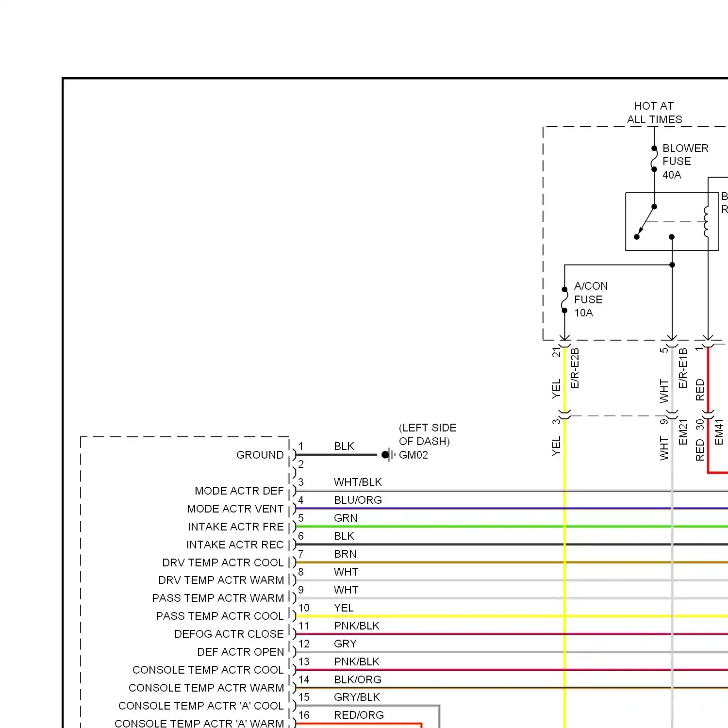Click CONSOLE TEMP ACTR COOL label
728x728 pixels.
click(x=208, y=670)
